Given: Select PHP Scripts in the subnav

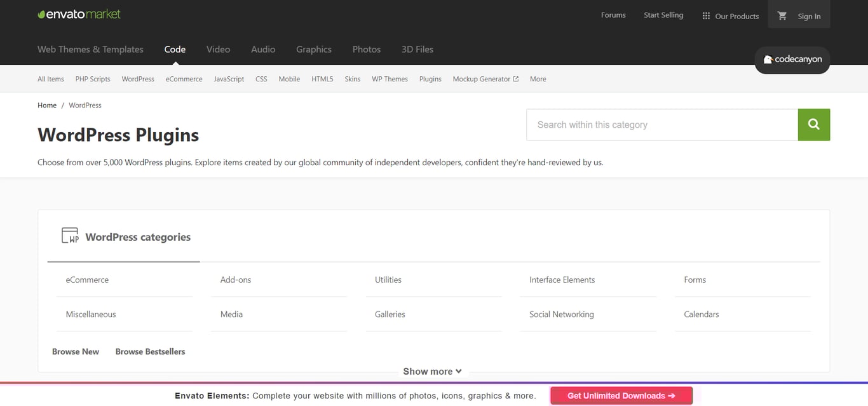Looking at the screenshot, I should (93, 79).
